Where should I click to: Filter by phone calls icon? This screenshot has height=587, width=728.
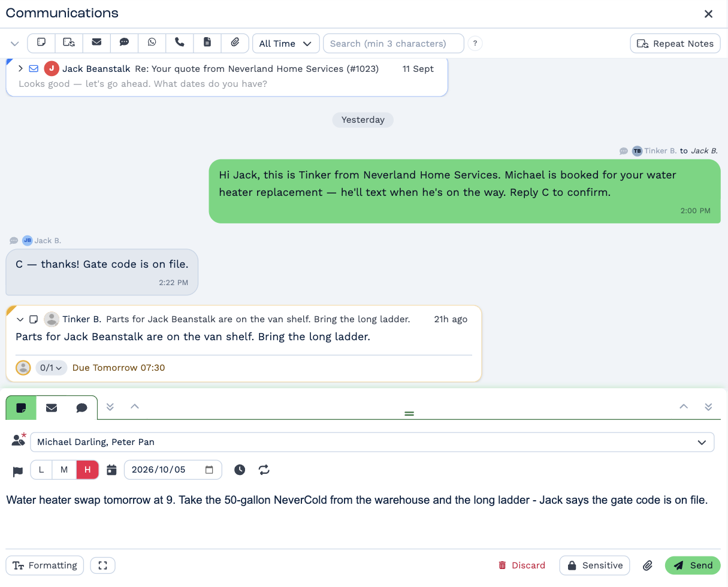[179, 43]
